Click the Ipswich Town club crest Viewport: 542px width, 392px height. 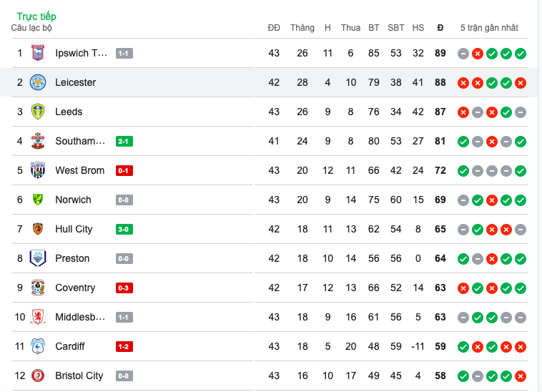coord(38,53)
